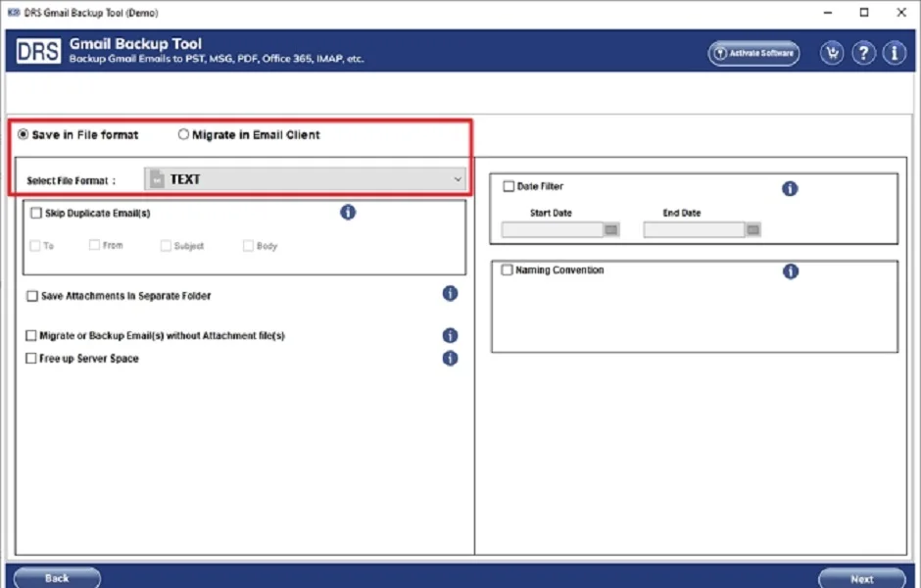
Task: Click the info icon in the header
Action: click(x=895, y=53)
